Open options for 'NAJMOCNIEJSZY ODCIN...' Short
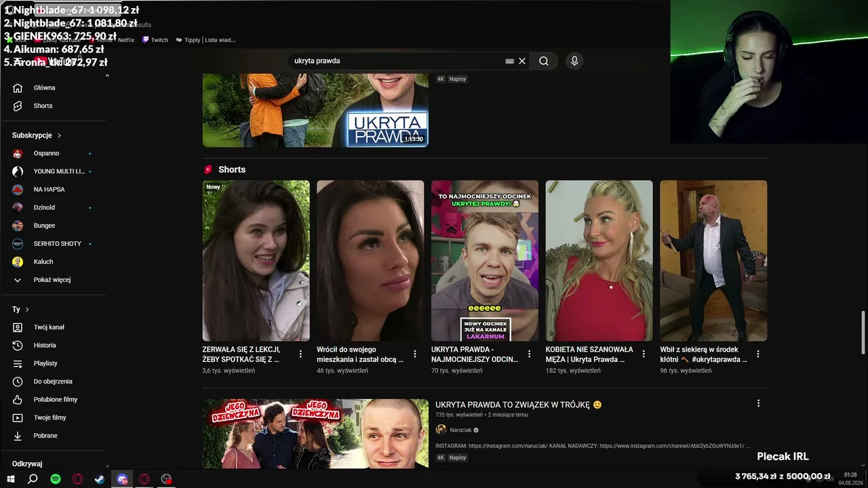This screenshot has width=868, height=488. (530, 354)
